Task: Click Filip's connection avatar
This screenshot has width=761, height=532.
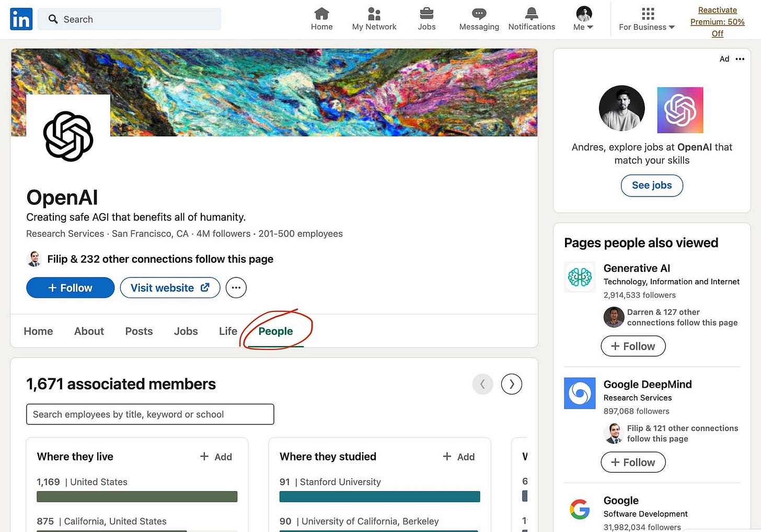Action: pyautogui.click(x=34, y=259)
